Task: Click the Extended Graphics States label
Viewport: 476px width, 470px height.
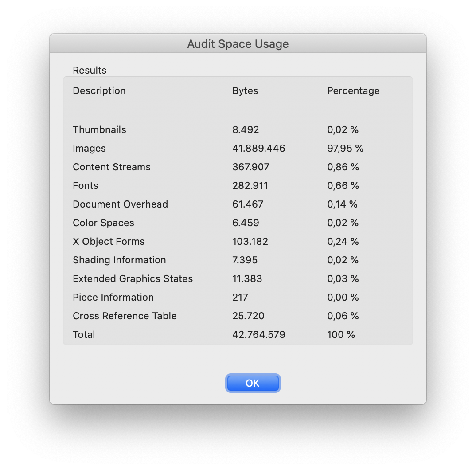Action: pyautogui.click(x=133, y=278)
